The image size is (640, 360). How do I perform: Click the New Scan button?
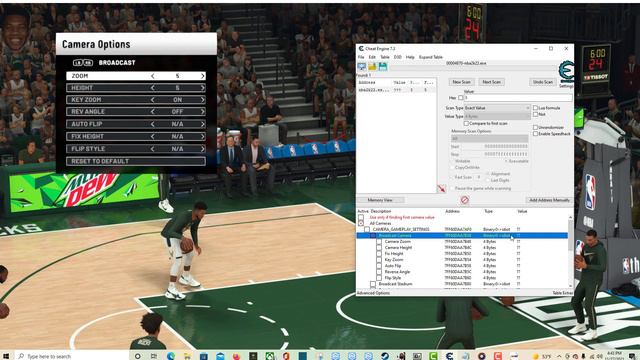462,82
